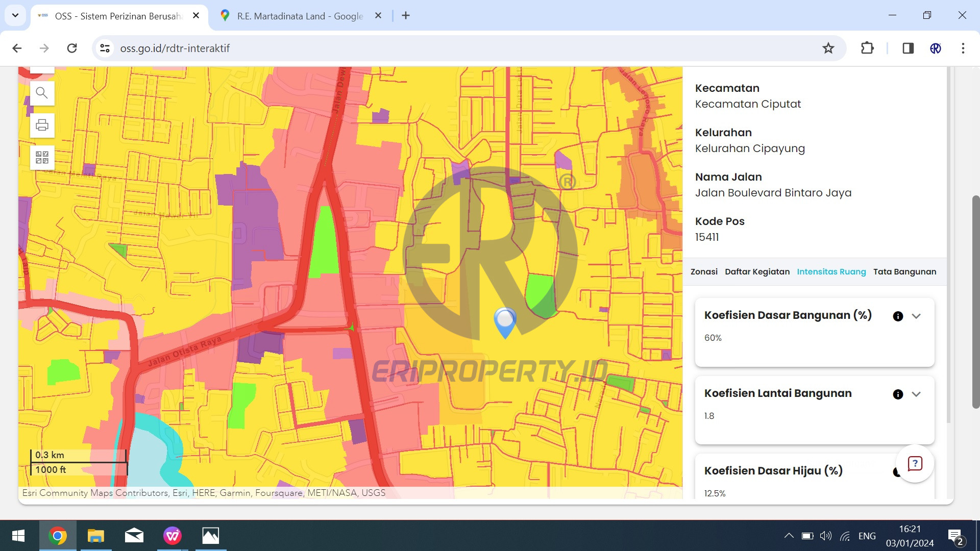Toggle the browser side panel
Screen dimensions: 980x551
pyautogui.click(x=908, y=48)
